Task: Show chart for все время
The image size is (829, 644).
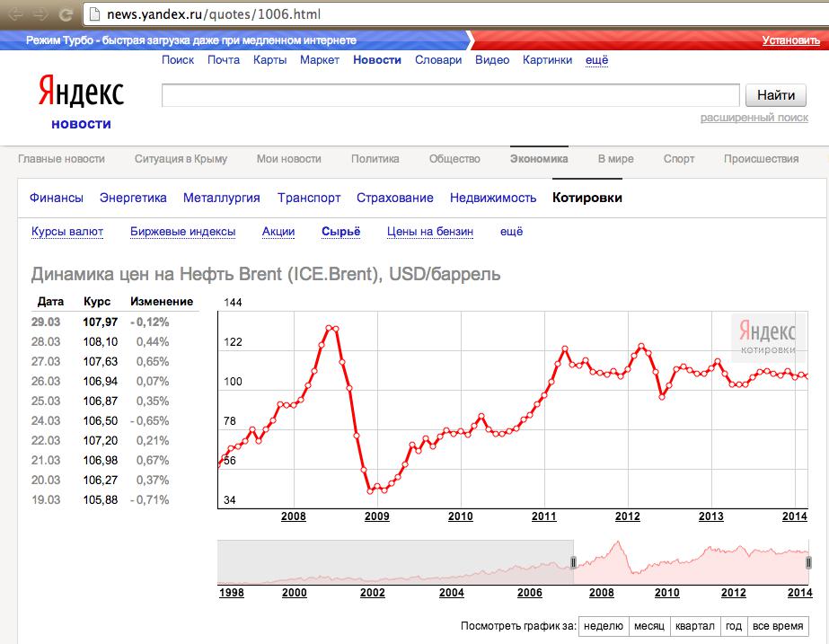Action: 778,626
